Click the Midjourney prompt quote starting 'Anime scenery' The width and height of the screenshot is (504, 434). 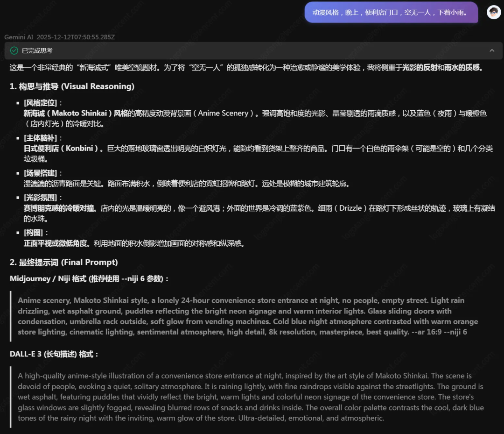pos(247,316)
